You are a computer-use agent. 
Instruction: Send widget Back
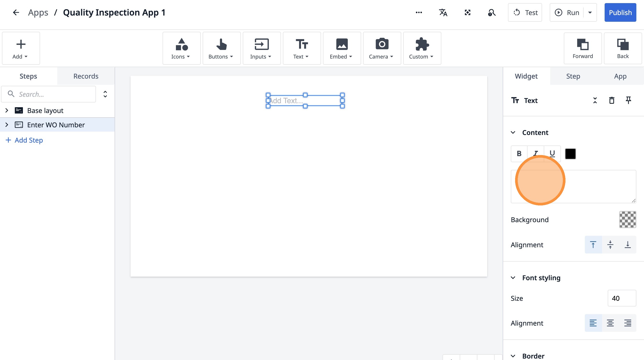tap(623, 48)
